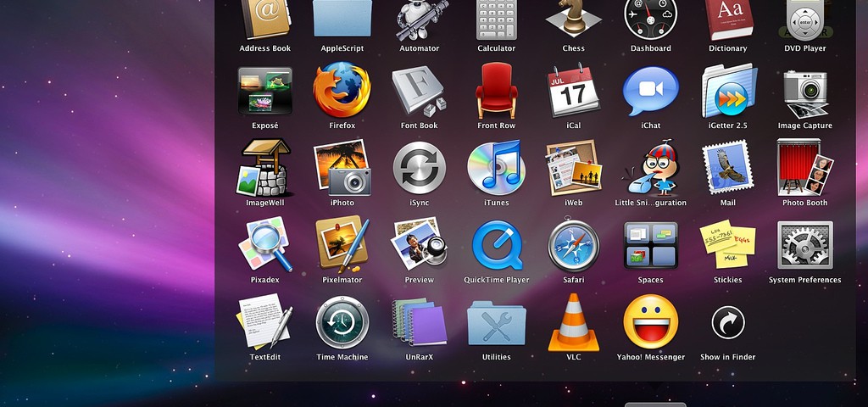Image resolution: width=868 pixels, height=407 pixels.
Task: Open QuickTime Player
Action: click(x=497, y=245)
